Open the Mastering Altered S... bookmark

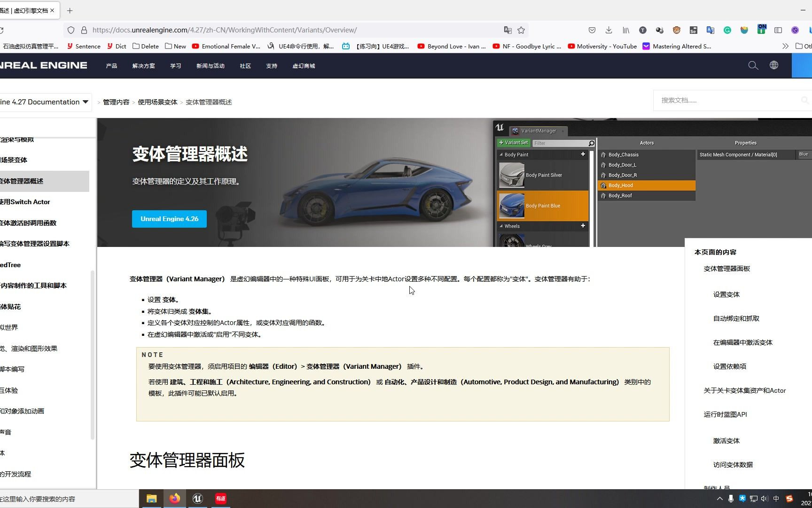point(677,46)
